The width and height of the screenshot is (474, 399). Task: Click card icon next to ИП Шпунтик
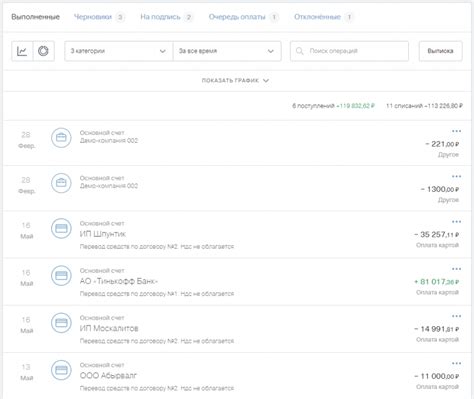tap(61, 228)
